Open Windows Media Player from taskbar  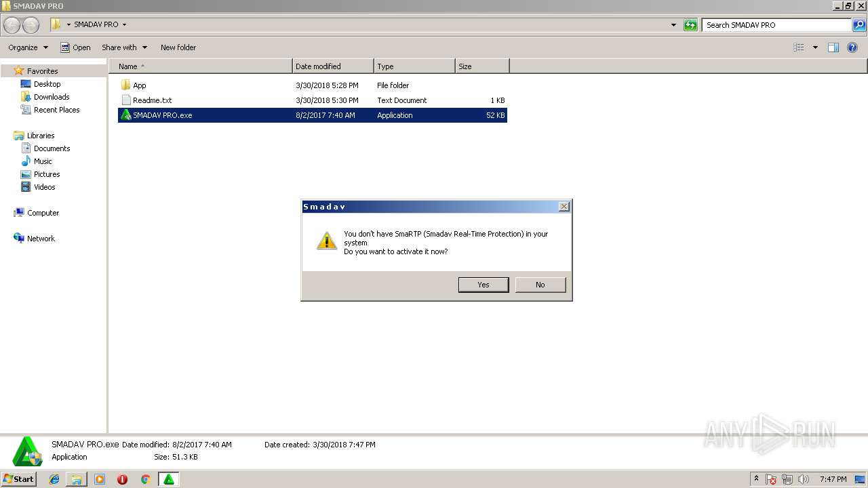click(100, 479)
